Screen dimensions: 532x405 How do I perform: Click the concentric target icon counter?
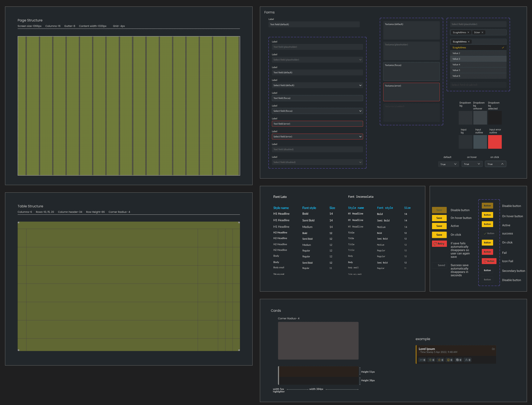pyautogui.click(x=458, y=360)
